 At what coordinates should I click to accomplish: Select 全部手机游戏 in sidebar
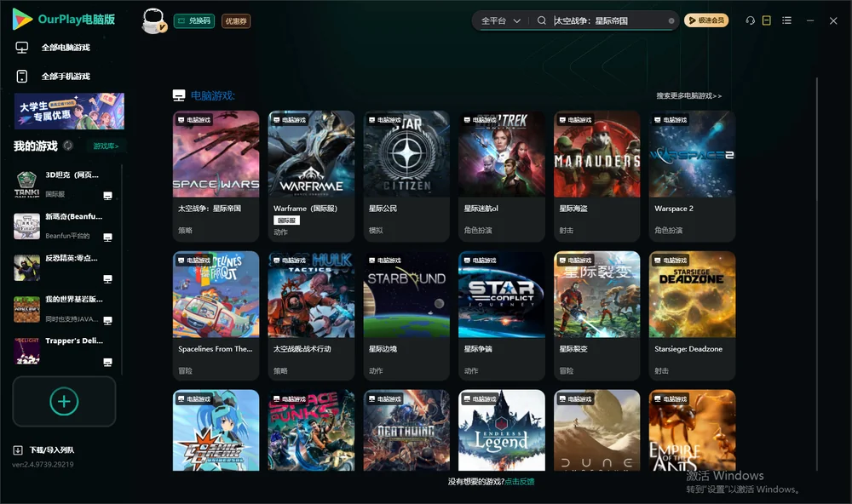click(x=66, y=76)
